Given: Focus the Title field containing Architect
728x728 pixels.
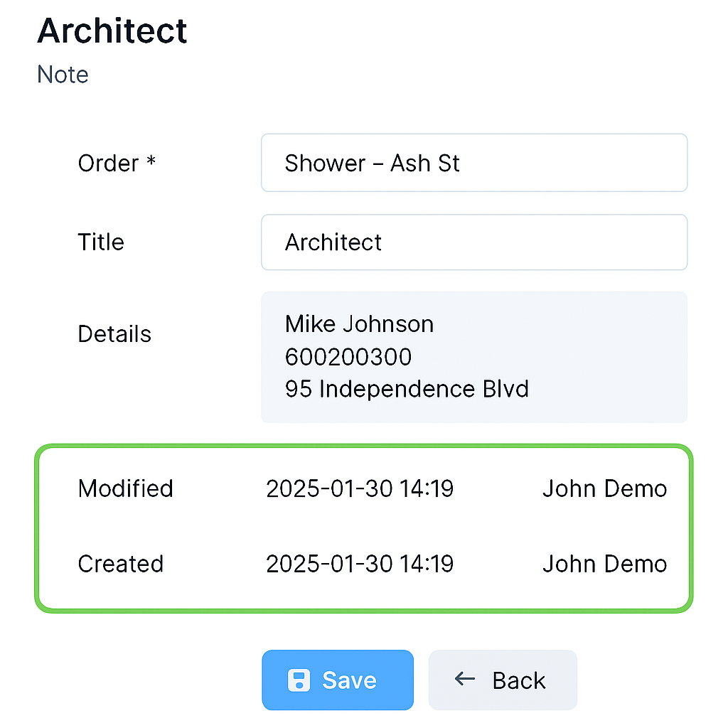Looking at the screenshot, I should [x=474, y=242].
